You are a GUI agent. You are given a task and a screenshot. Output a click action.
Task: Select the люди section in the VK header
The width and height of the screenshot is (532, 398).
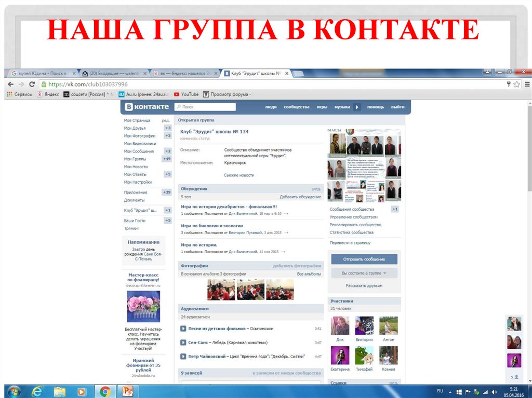(271, 106)
